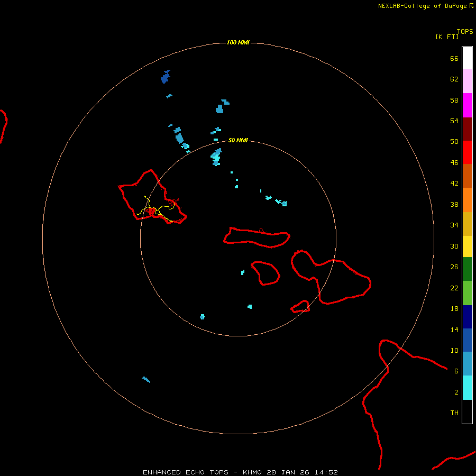Click the legend value 10

tap(454, 350)
